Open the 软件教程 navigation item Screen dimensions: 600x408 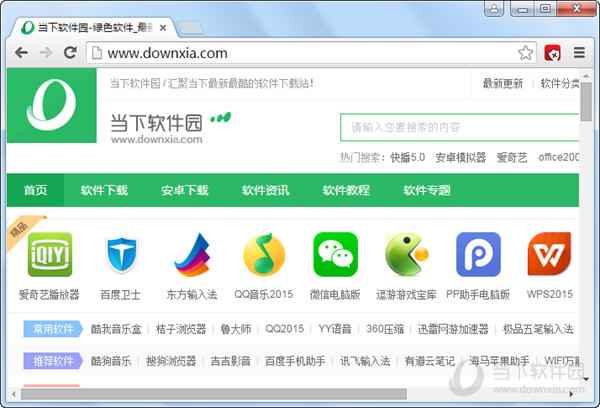click(x=346, y=190)
